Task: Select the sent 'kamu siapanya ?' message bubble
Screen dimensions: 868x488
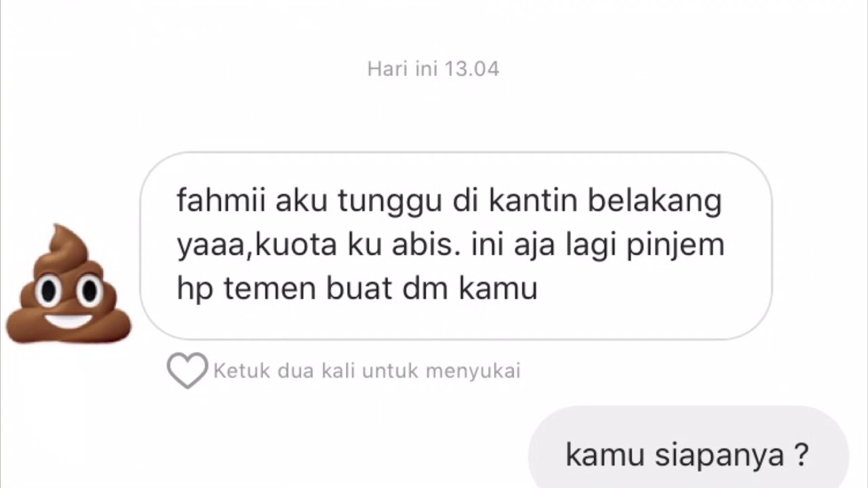Action: pos(688,447)
